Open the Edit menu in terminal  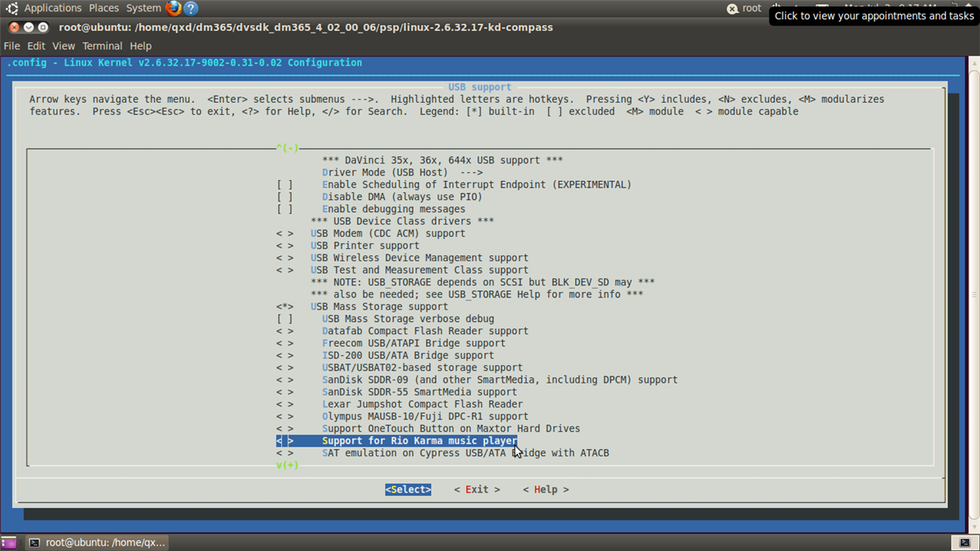tap(36, 46)
